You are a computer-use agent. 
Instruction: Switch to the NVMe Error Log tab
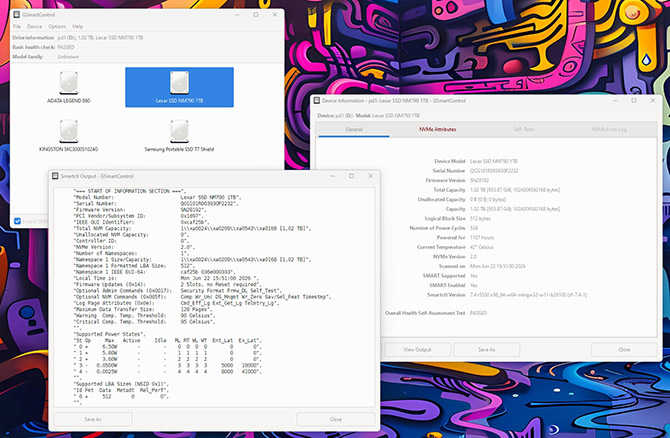pos(609,129)
